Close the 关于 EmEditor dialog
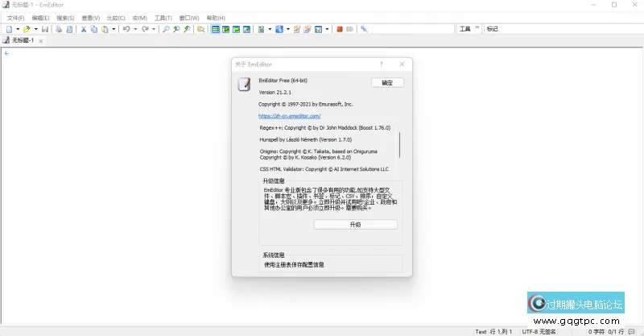This screenshot has width=644, height=336. click(x=402, y=64)
